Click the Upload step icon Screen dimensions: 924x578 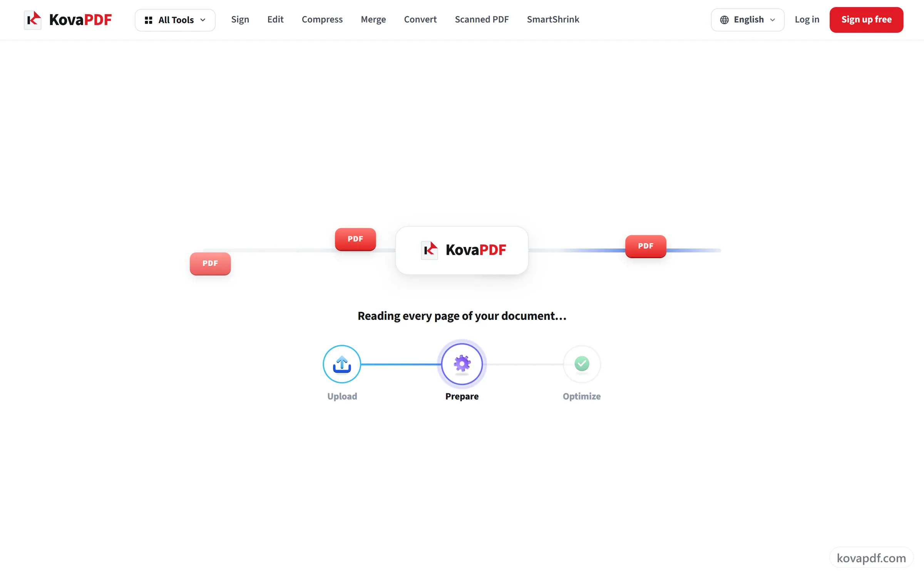point(342,364)
